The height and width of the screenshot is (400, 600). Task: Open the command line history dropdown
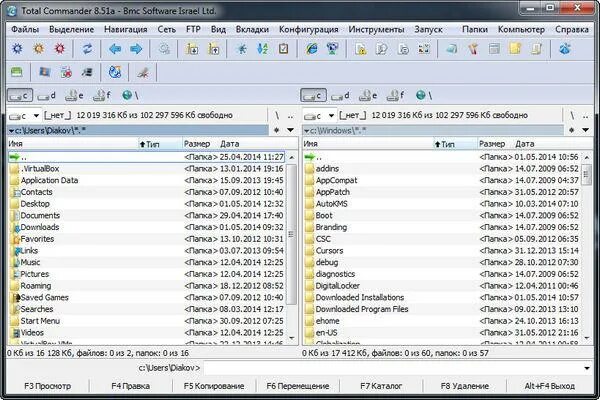[x=587, y=368]
